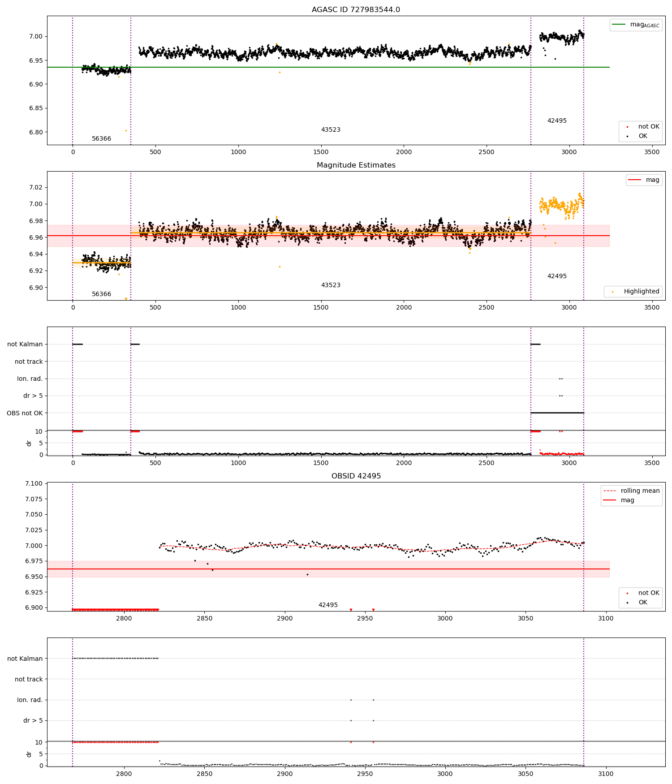Click the "Magnitude Estimates" plot title
This screenshot has height=784, width=672.
[356, 165]
